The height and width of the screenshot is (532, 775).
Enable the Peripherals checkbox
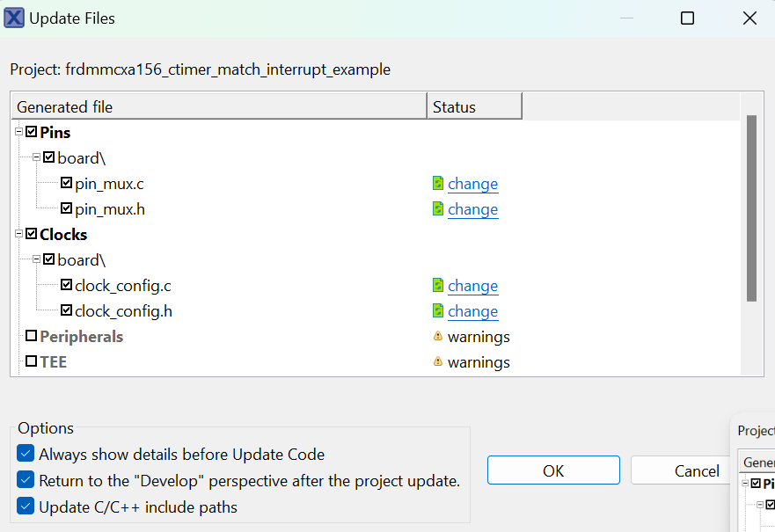point(32,337)
